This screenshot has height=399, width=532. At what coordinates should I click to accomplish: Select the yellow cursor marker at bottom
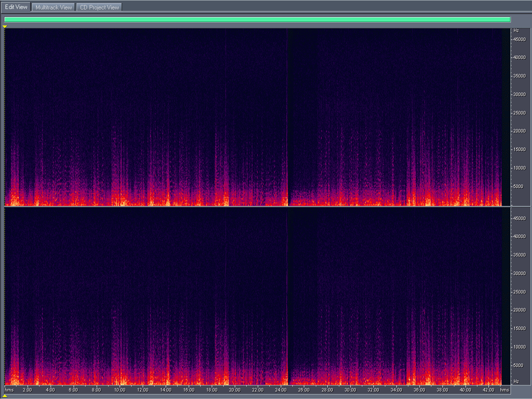pos(5,395)
